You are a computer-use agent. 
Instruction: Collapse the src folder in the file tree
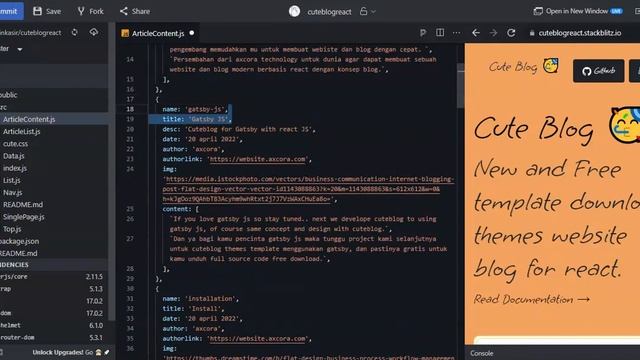click(x=3, y=107)
